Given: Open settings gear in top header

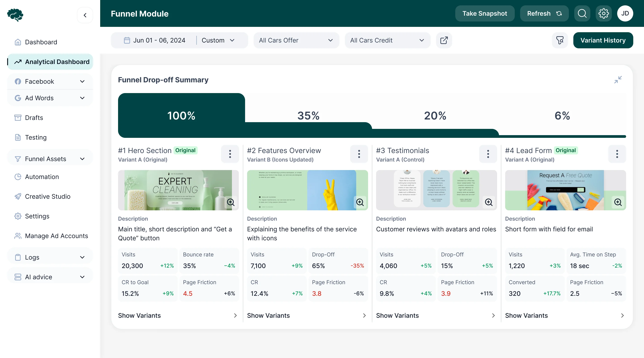Looking at the screenshot, I should point(604,13).
